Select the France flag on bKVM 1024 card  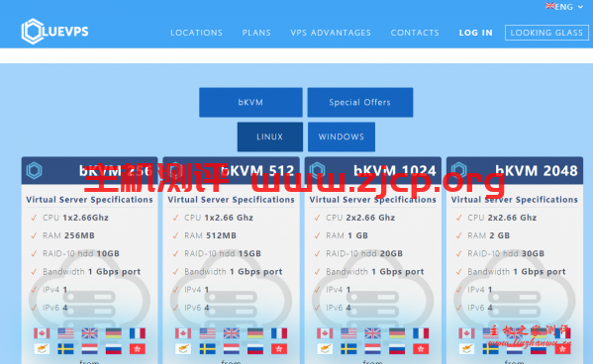(x=421, y=333)
